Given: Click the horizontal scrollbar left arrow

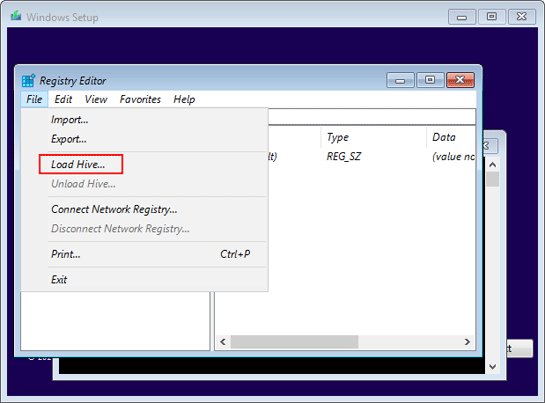Looking at the screenshot, I should [x=223, y=342].
